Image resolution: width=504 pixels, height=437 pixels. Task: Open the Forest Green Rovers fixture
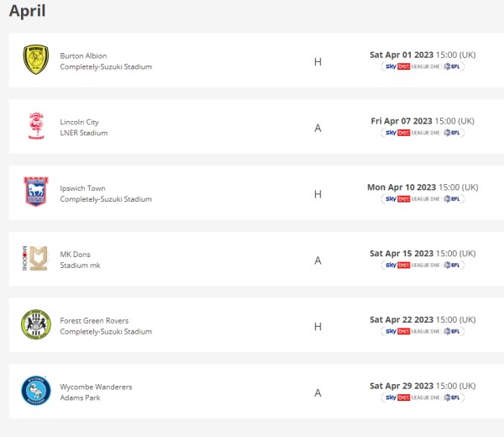(94, 320)
